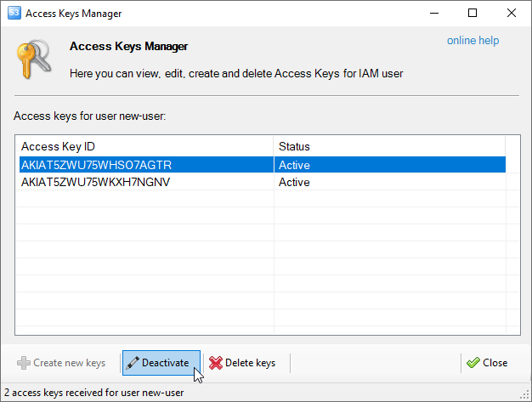Click the golden keys icon in header

pos(34,59)
